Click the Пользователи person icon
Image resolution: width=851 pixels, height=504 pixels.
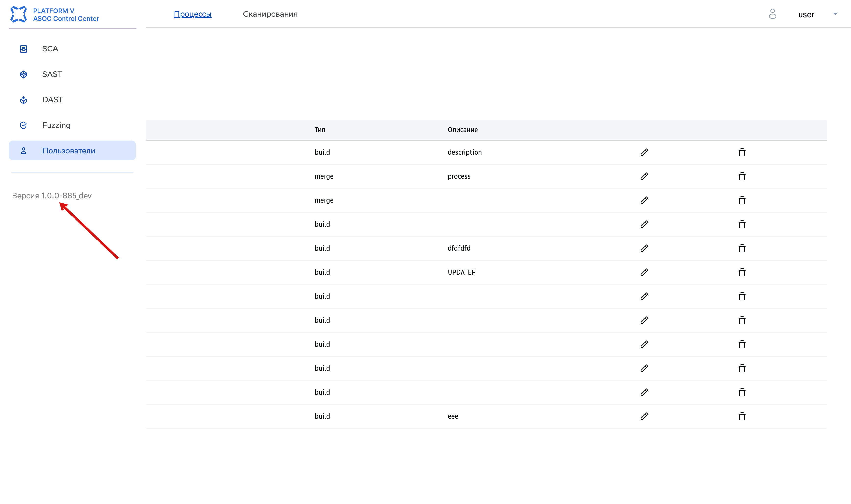pos(24,151)
